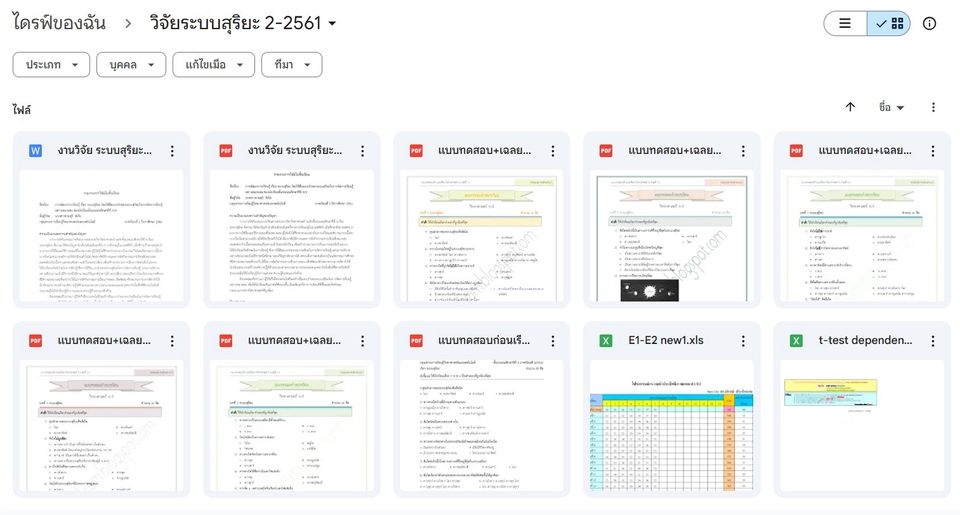Open the t-test dependen... preview thumbnail

point(862,426)
